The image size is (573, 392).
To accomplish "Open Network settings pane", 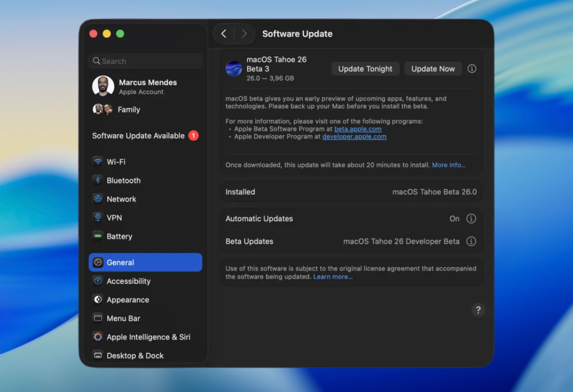I will (x=145, y=198).
